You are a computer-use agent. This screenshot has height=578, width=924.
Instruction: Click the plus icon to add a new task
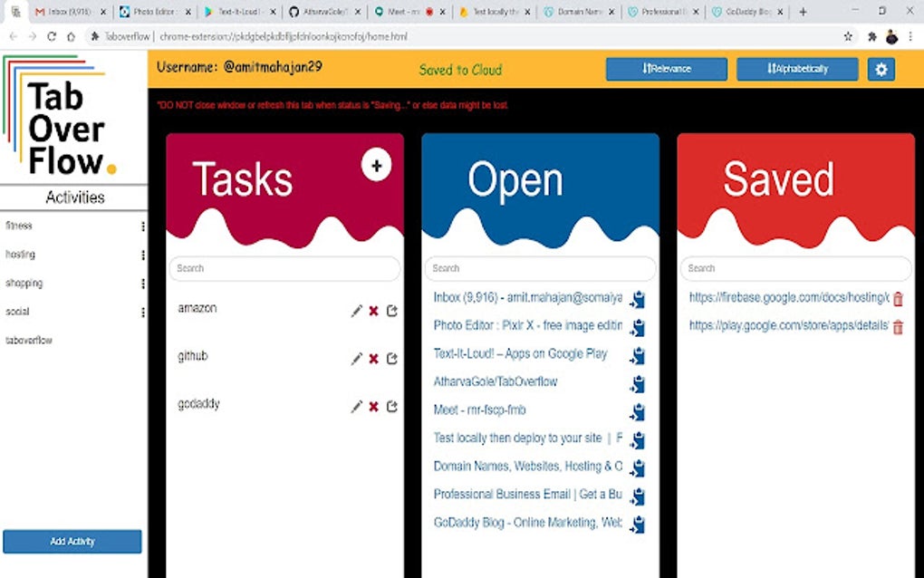pyautogui.click(x=376, y=166)
